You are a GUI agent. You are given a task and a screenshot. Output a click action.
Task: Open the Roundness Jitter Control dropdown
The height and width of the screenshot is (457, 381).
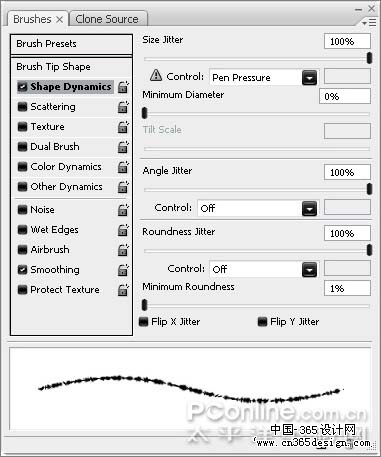[263, 269]
